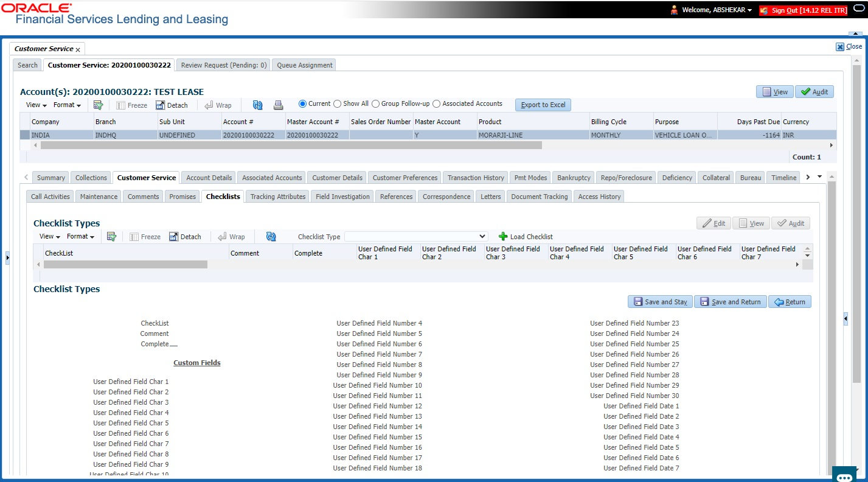
Task: Click the CheckList column header
Action: pyautogui.click(x=136, y=253)
